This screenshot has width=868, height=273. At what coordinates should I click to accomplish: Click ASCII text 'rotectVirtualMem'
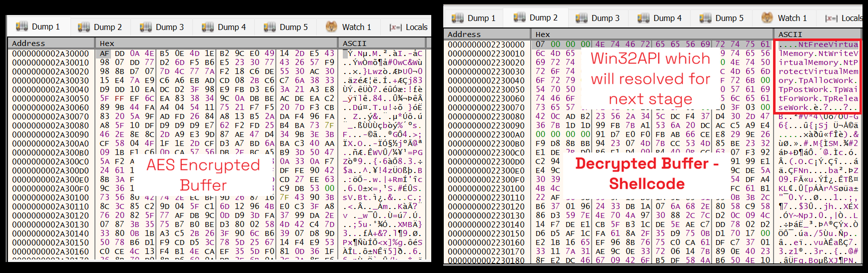pyautogui.click(x=819, y=71)
